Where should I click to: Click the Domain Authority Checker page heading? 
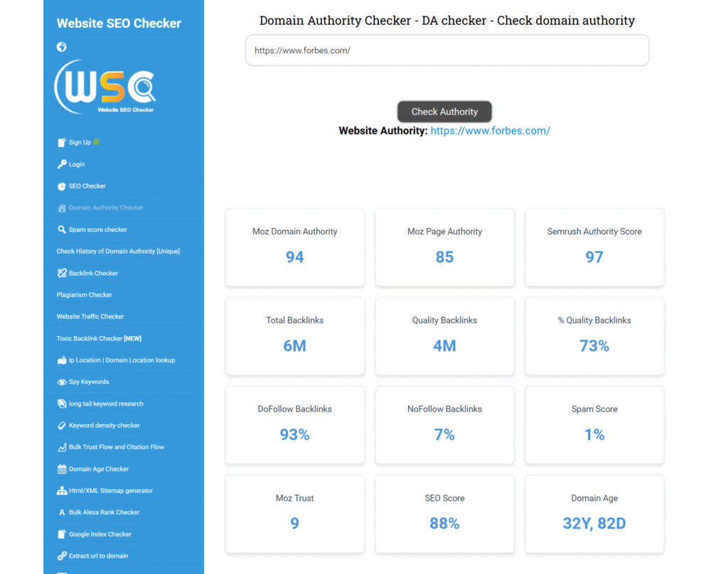(x=447, y=21)
